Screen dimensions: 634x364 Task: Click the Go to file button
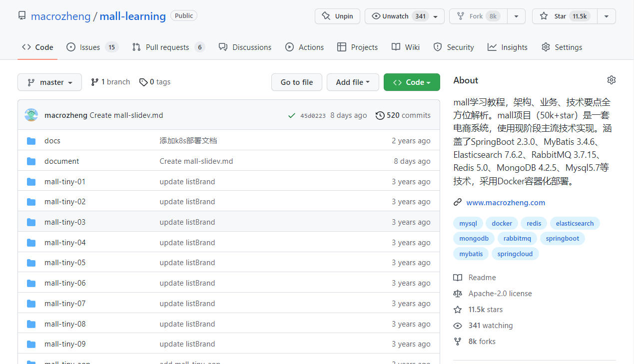(297, 82)
